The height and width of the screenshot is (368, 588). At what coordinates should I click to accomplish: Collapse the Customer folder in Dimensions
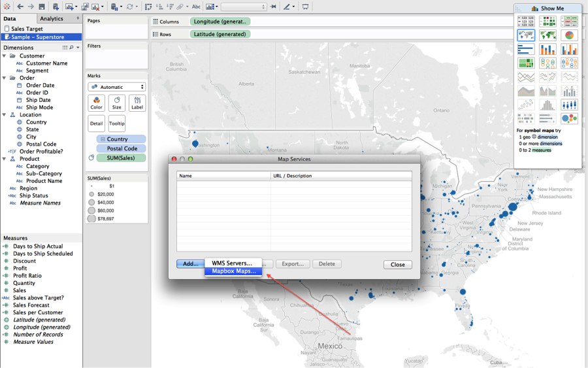[x=5, y=56]
